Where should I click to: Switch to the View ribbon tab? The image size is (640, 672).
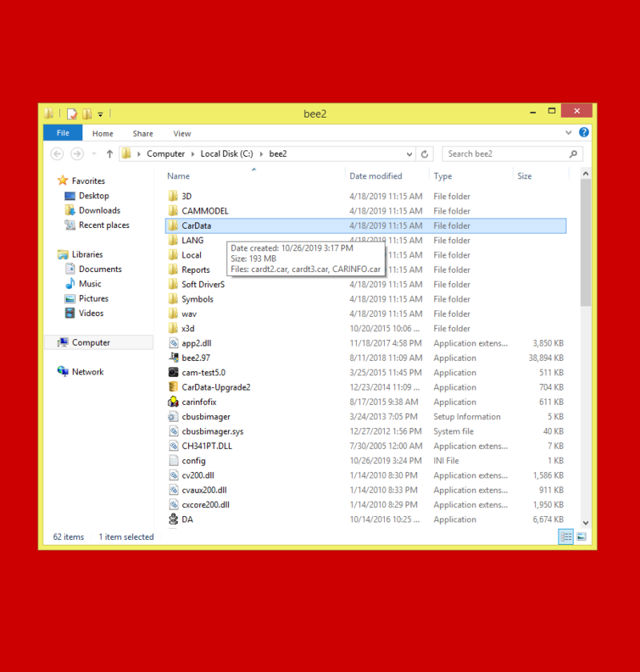(x=182, y=134)
